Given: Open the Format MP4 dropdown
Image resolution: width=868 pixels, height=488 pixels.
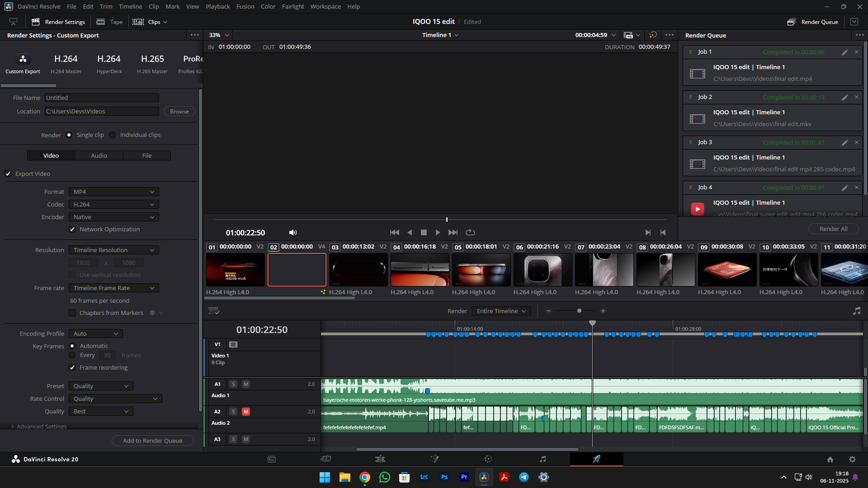Looking at the screenshot, I should click(x=113, y=192).
